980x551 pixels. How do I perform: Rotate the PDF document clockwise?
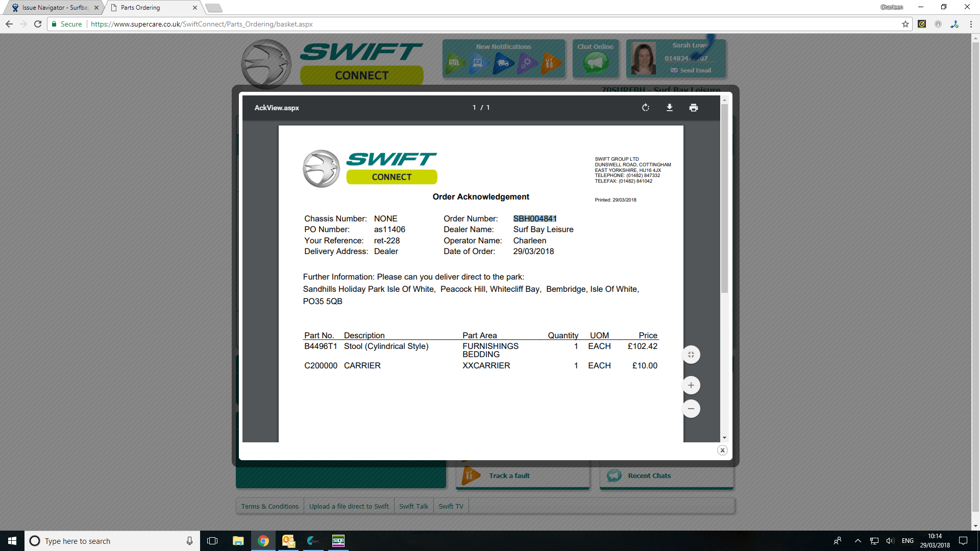(646, 108)
